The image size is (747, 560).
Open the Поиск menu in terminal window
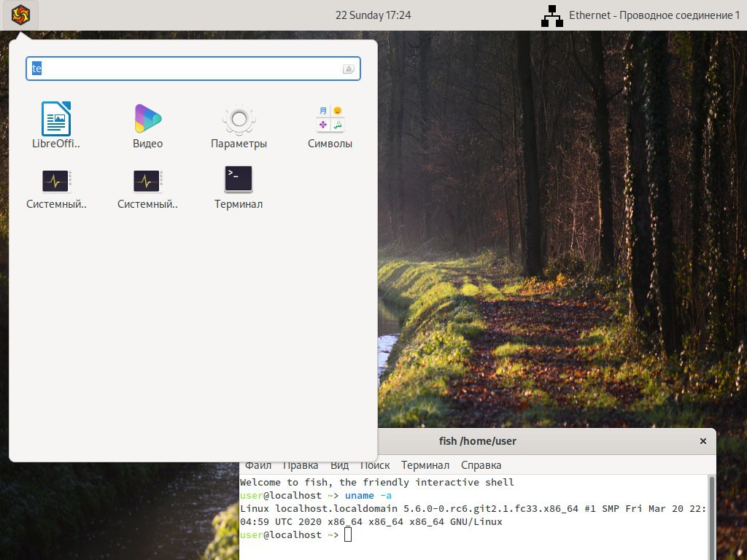point(375,465)
